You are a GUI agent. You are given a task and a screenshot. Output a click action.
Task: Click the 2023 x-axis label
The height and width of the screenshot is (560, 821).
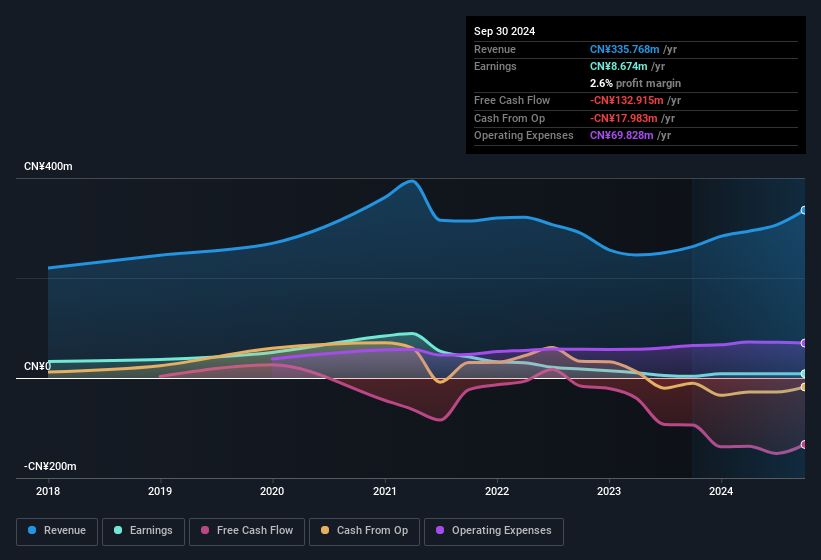pyautogui.click(x=609, y=491)
